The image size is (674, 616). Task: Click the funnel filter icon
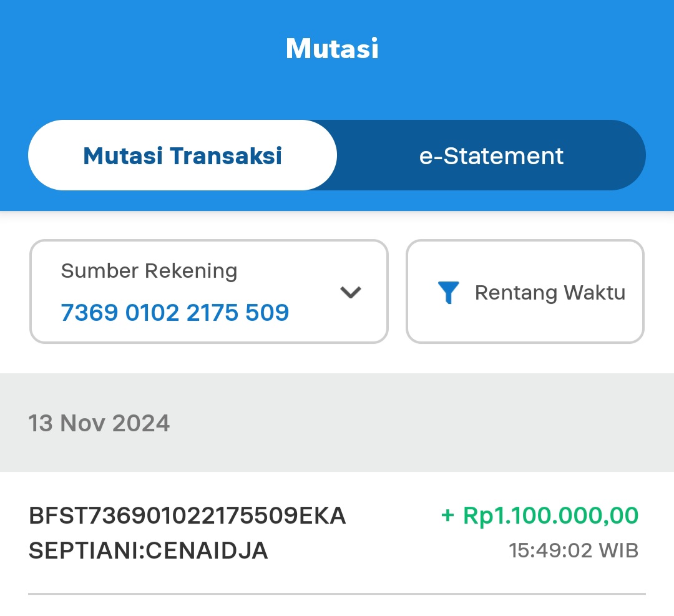[448, 292]
